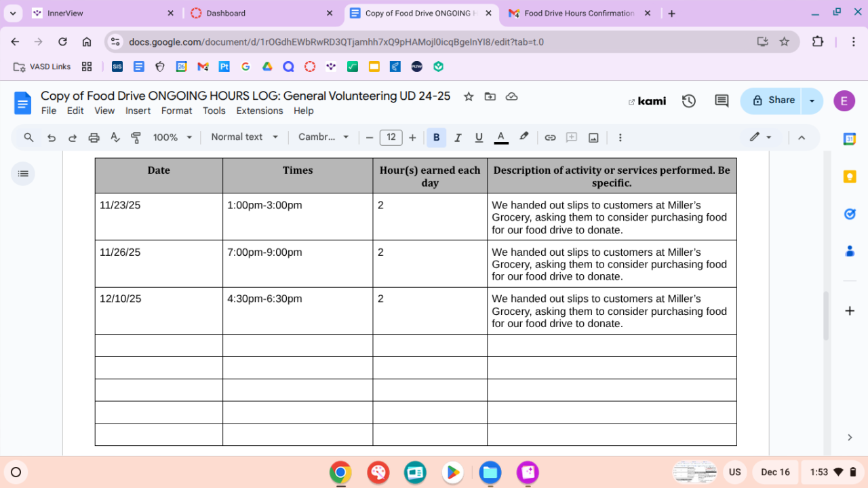Open the View menu
868x488 pixels.
click(104, 111)
